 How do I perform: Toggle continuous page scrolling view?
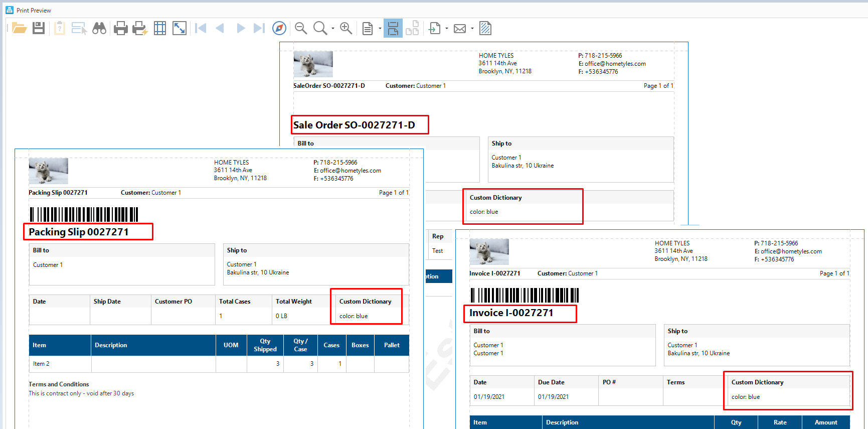pyautogui.click(x=393, y=28)
